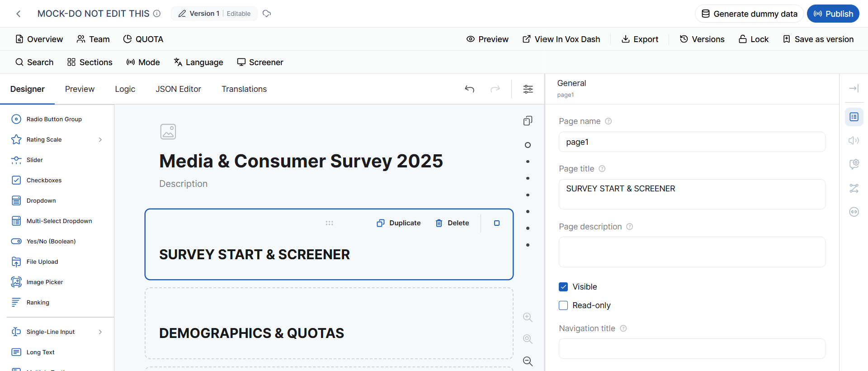The height and width of the screenshot is (371, 868).
Task: Open the code embed circular icon
Action: (854, 212)
